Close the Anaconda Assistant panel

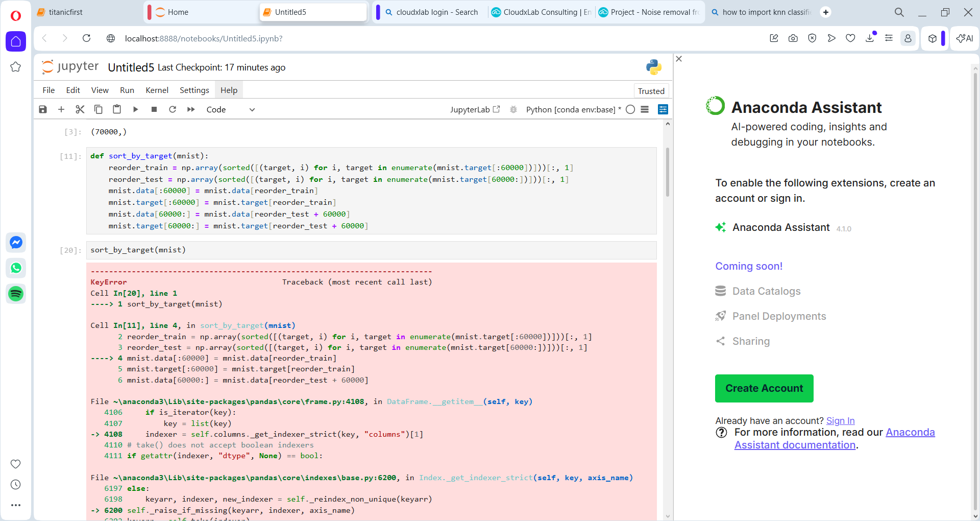[679, 59]
